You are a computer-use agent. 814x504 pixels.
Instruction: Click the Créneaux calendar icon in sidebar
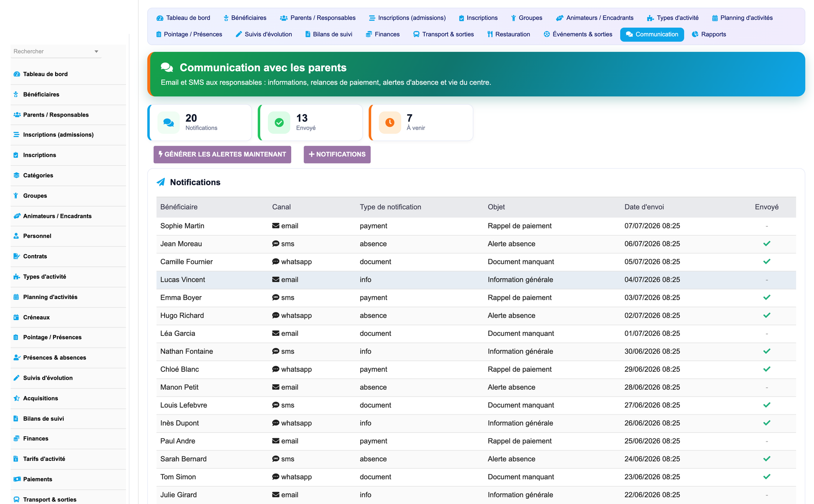16,317
